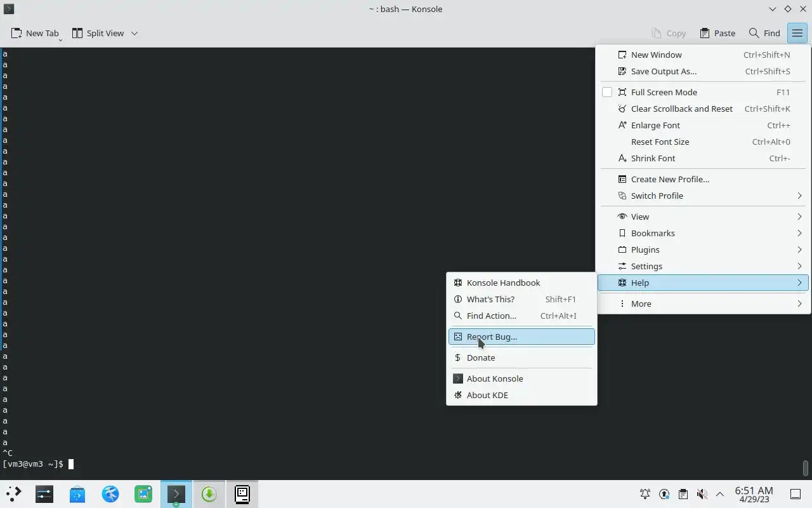Click the Clear Scrollback broom icon
This screenshot has width=812, height=508.
click(x=622, y=109)
